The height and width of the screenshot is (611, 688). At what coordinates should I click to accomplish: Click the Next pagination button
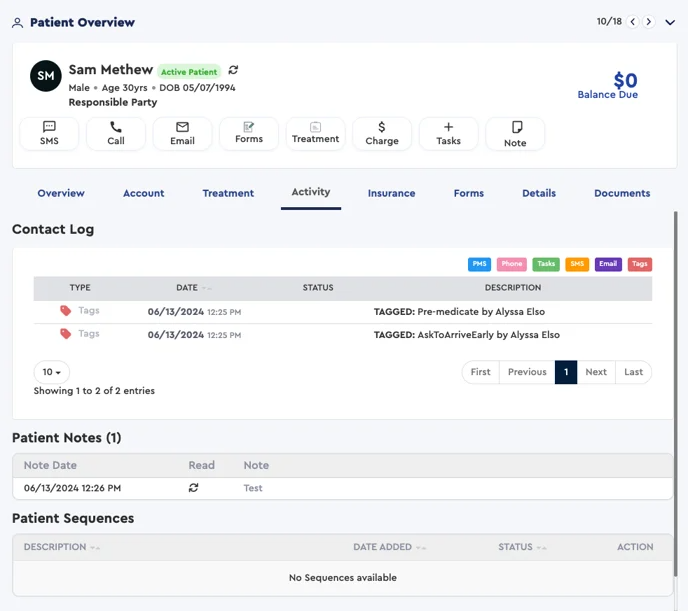[x=596, y=372]
